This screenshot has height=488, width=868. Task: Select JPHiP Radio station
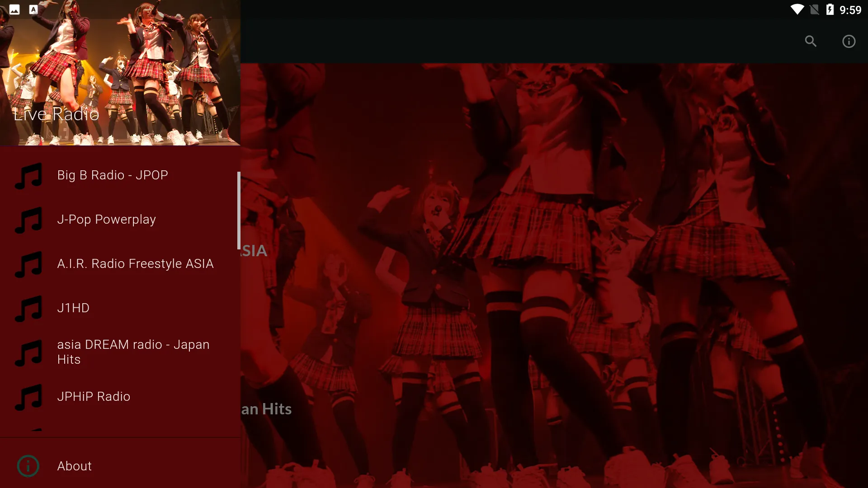pos(120,397)
